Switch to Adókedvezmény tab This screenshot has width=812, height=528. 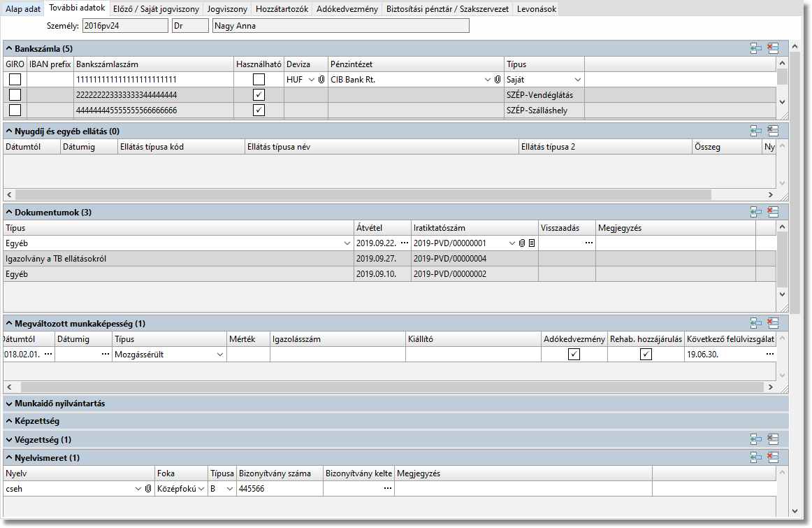[x=347, y=9]
